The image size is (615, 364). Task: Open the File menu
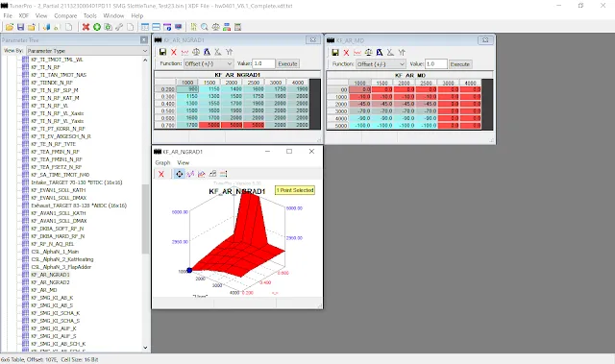point(8,15)
